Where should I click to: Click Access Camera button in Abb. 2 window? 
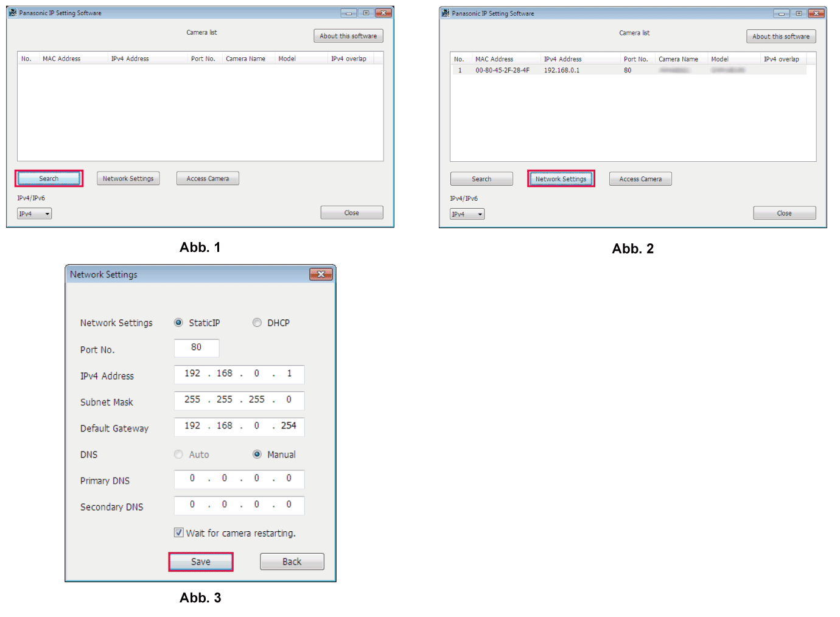(640, 179)
